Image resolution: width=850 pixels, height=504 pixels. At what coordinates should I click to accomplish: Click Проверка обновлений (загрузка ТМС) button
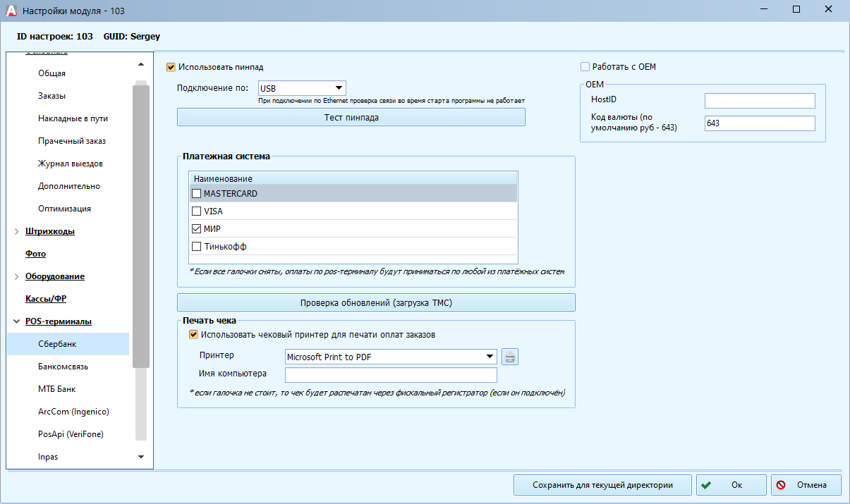pos(376,303)
